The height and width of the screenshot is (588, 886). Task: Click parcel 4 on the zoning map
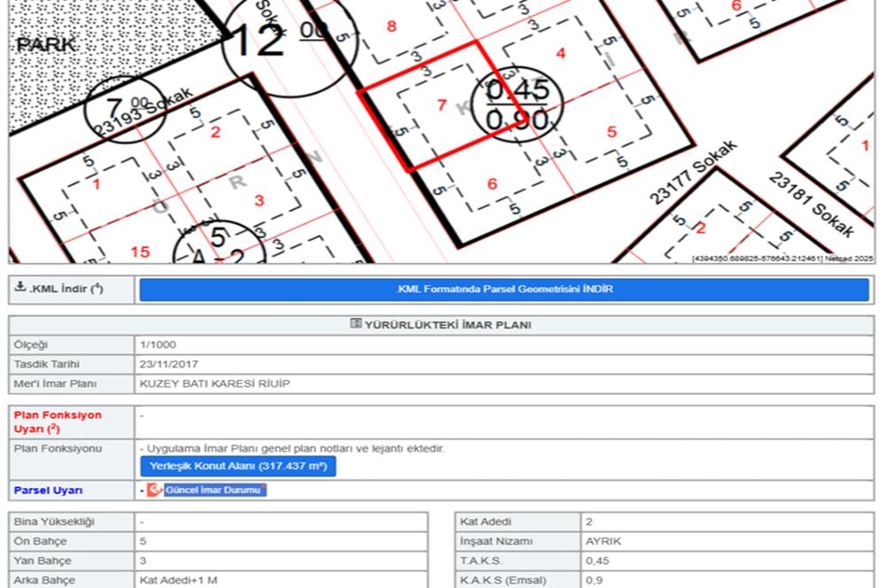(x=560, y=53)
